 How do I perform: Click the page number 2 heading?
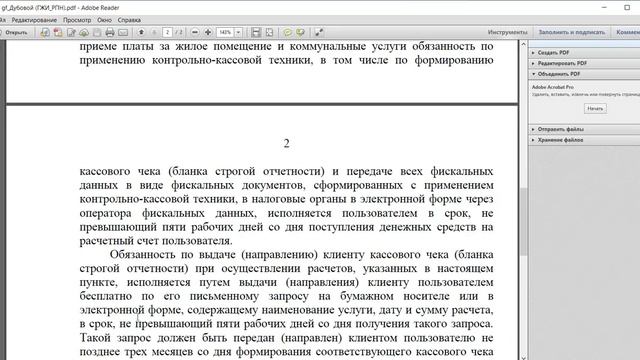pyautogui.click(x=287, y=143)
